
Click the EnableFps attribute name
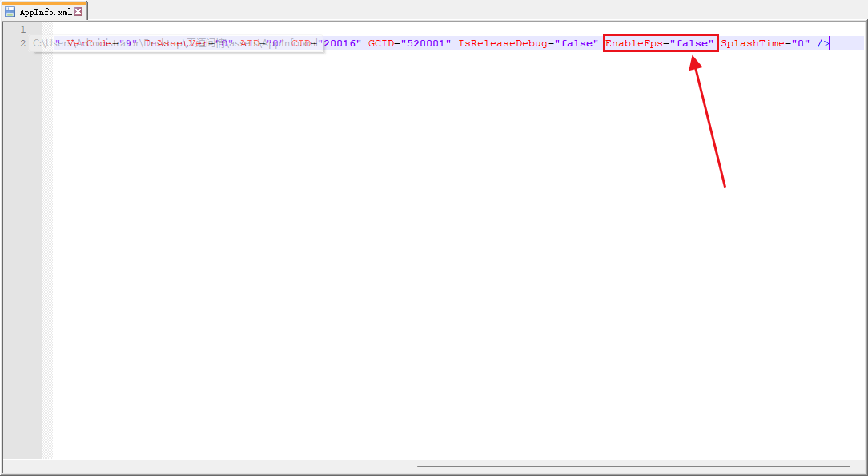pos(633,43)
